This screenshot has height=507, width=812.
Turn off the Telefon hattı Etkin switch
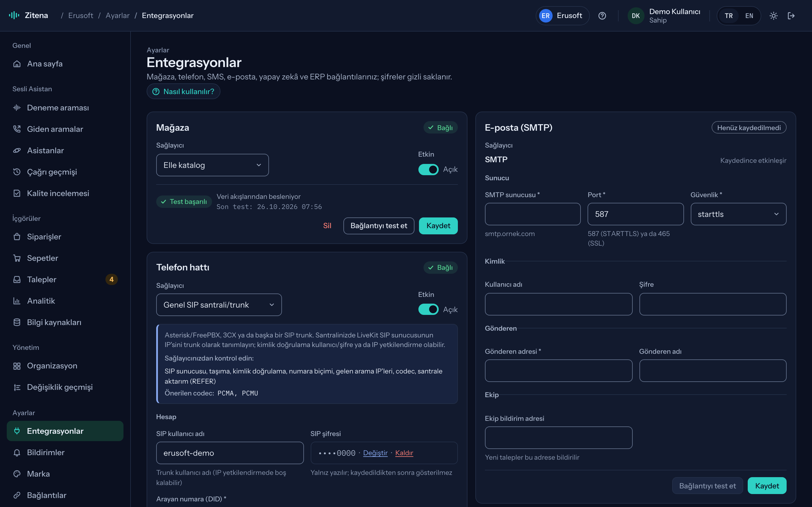[428, 309]
